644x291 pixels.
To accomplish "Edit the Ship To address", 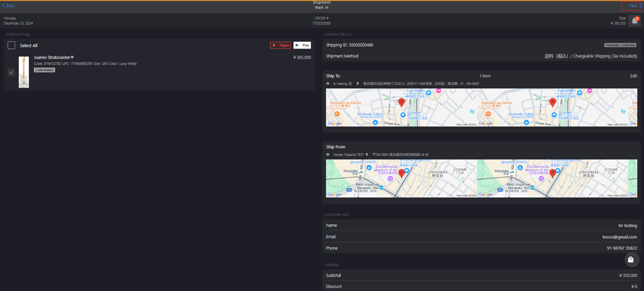I will coord(634,76).
